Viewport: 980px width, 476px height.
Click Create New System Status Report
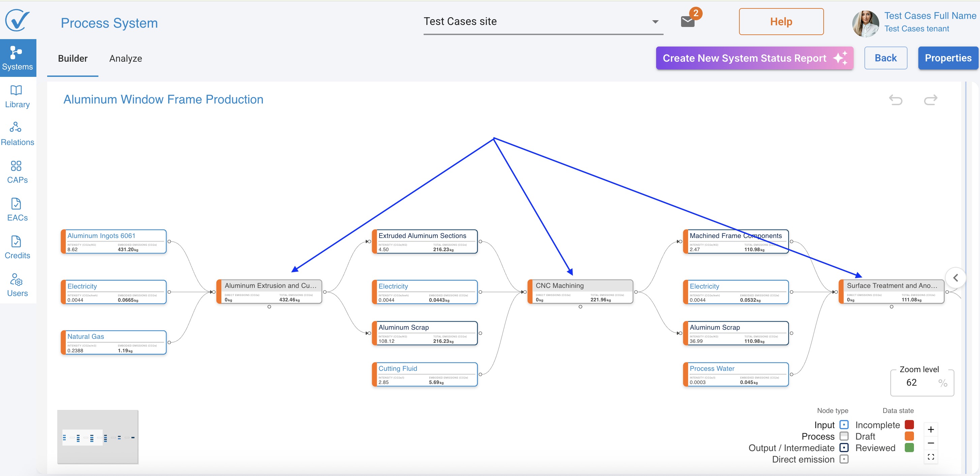click(x=754, y=58)
